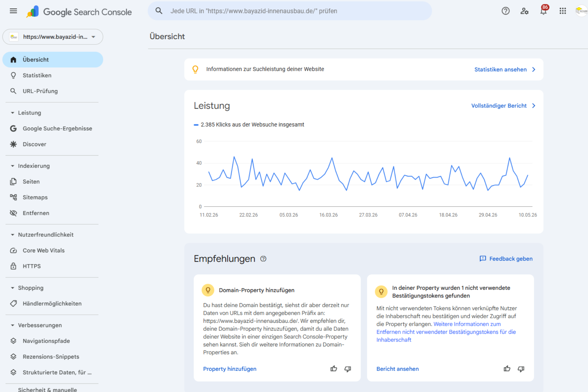
Task: Open Vollständiger Bericht for Leistung
Action: pos(503,106)
